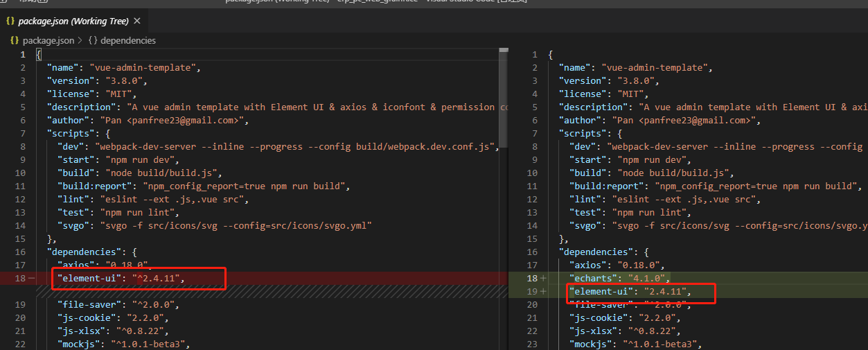Open the dependencies breadcrumb
868x350 pixels.
[128, 41]
